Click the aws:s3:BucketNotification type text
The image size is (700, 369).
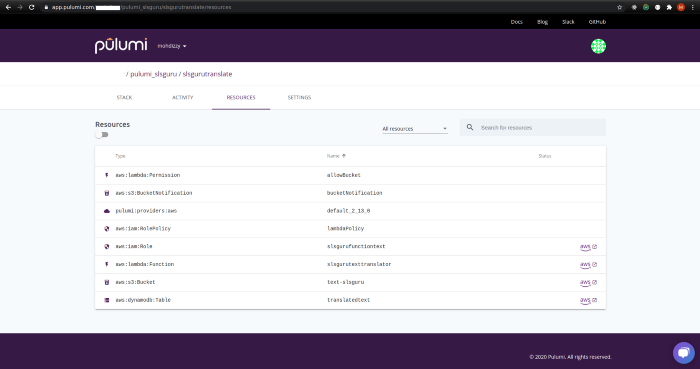tap(154, 193)
